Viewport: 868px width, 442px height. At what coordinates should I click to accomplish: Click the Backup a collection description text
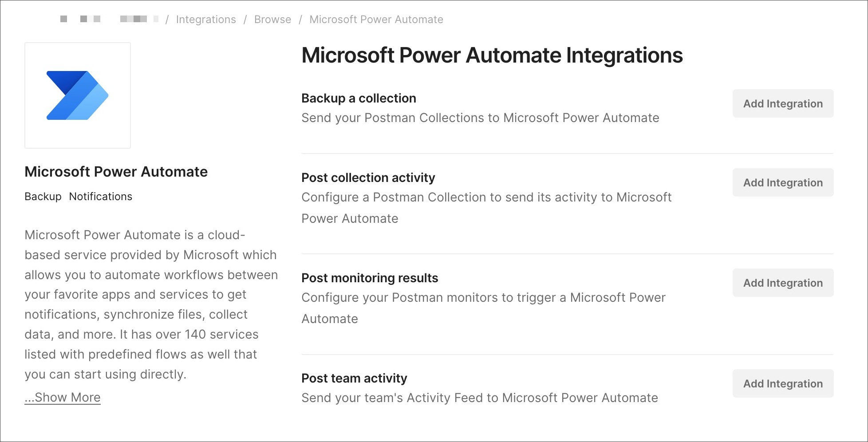[x=480, y=118]
